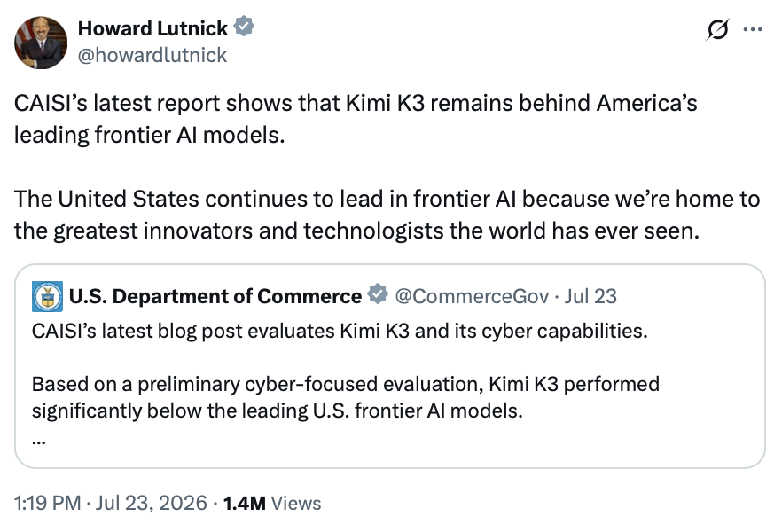Click the Howard Lutnick display name
The height and width of the screenshot is (532, 782).
point(153,28)
